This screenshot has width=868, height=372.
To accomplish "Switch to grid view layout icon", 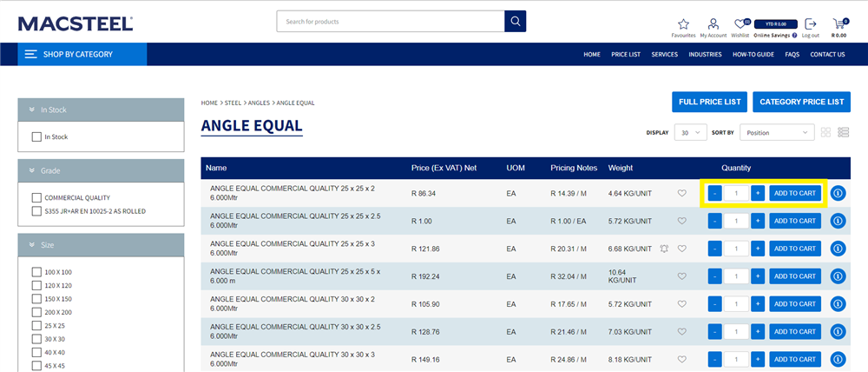I will point(825,132).
